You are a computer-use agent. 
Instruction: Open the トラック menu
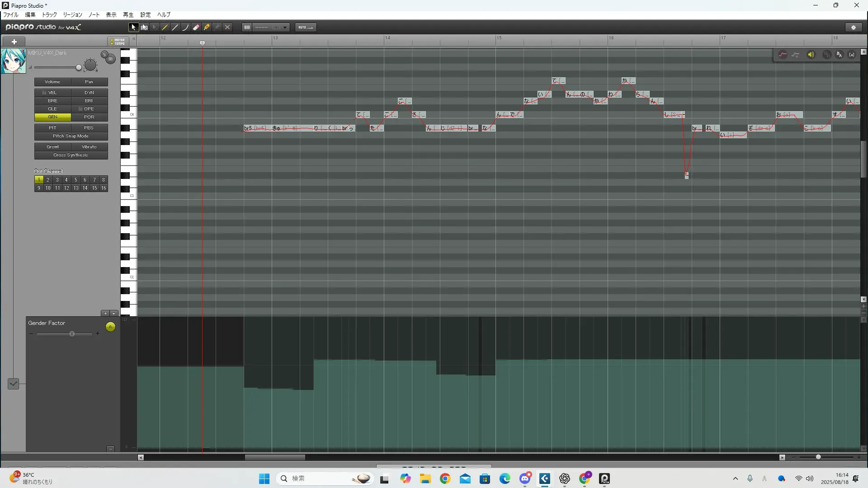49,15
